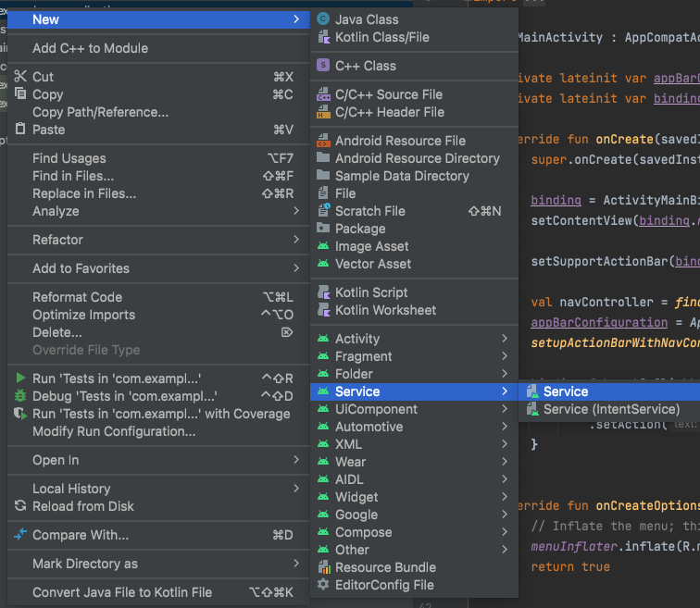Click the Run with Coverage shield icon
Screen dimensions: 700x608
[x=20, y=414]
